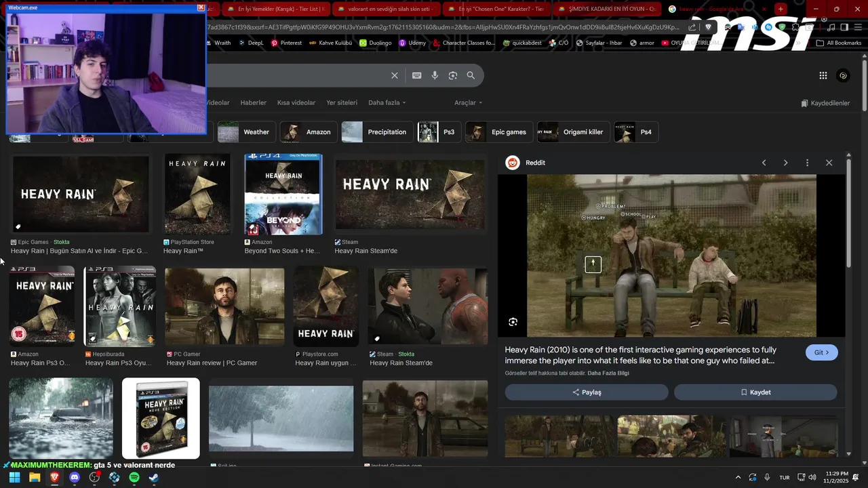Click the Brave browser taskbar icon
Image resolution: width=868 pixels, height=488 pixels.
click(x=54, y=477)
